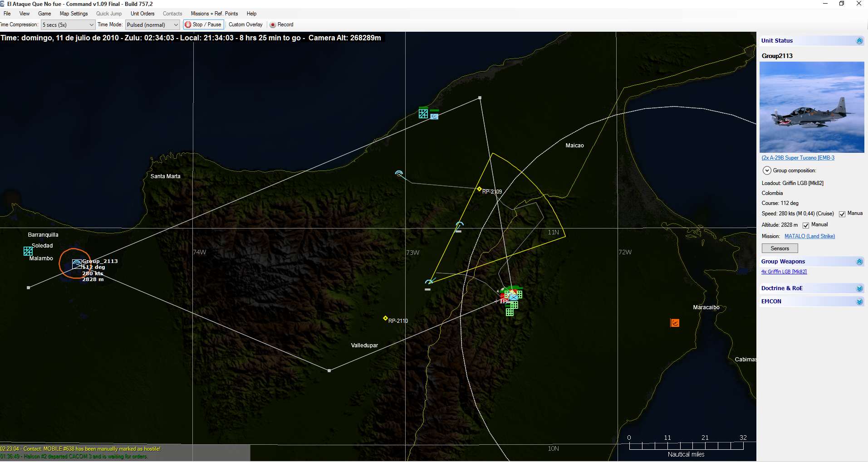Click the RP-2110 reference point marker
The height and width of the screenshot is (462, 868).
click(385, 318)
